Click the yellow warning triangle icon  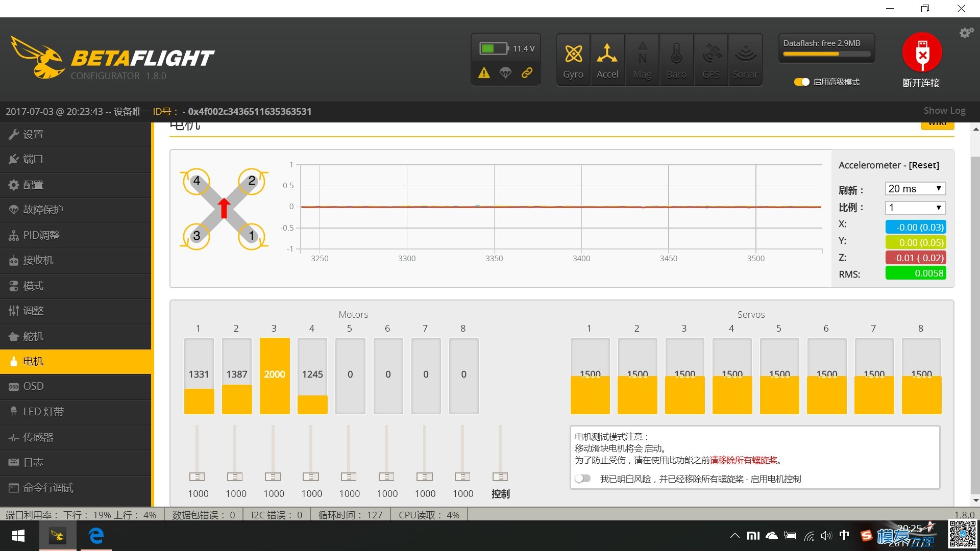pos(484,73)
